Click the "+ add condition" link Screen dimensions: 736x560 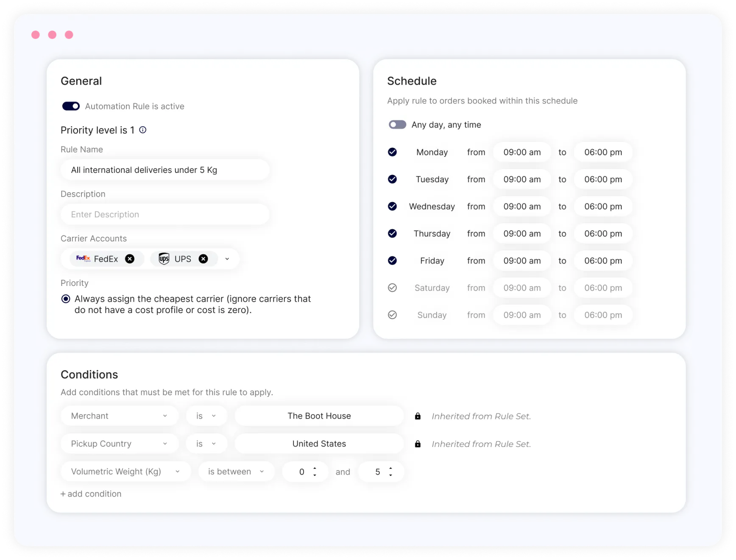click(x=91, y=493)
